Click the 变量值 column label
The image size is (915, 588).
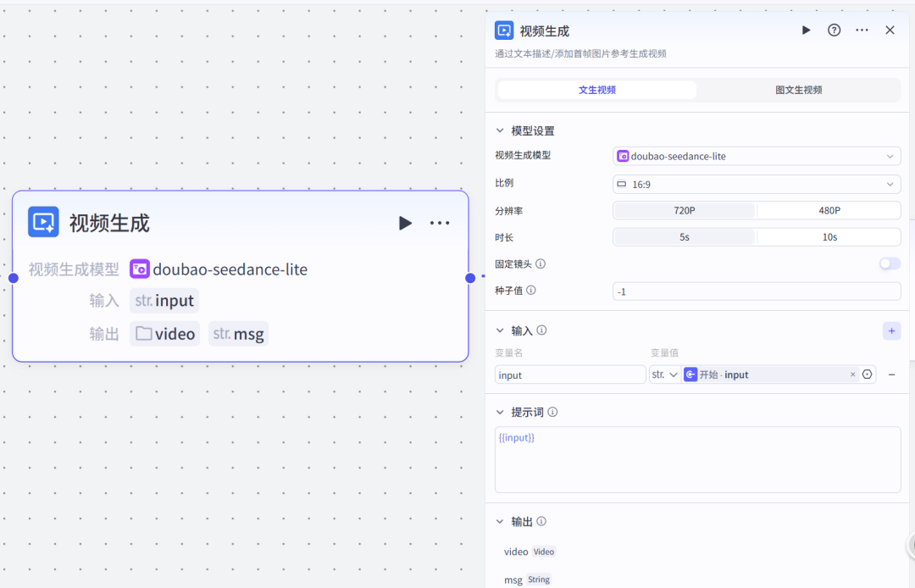click(x=665, y=352)
